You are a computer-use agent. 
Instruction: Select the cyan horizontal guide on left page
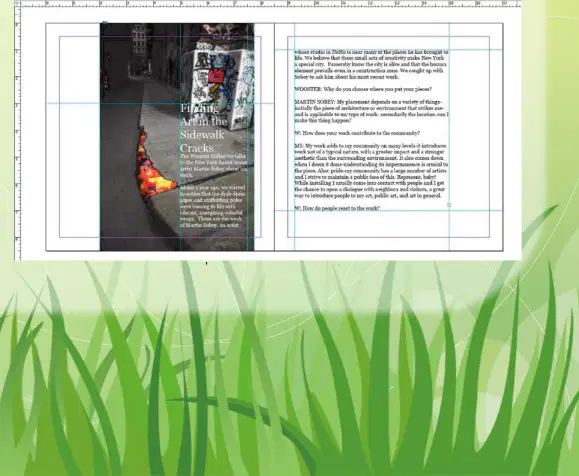160,103
